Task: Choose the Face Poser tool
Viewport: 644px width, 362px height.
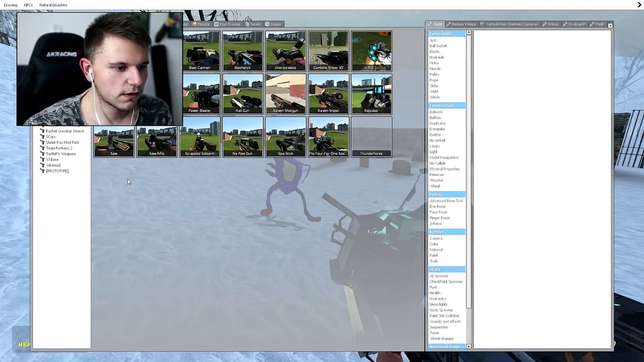Action: pyautogui.click(x=438, y=212)
